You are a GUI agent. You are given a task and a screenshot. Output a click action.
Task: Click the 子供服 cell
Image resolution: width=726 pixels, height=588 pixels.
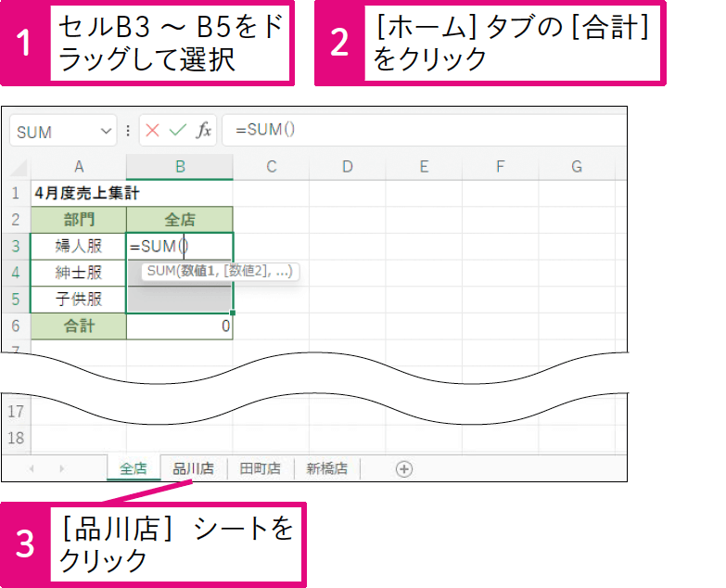79,300
